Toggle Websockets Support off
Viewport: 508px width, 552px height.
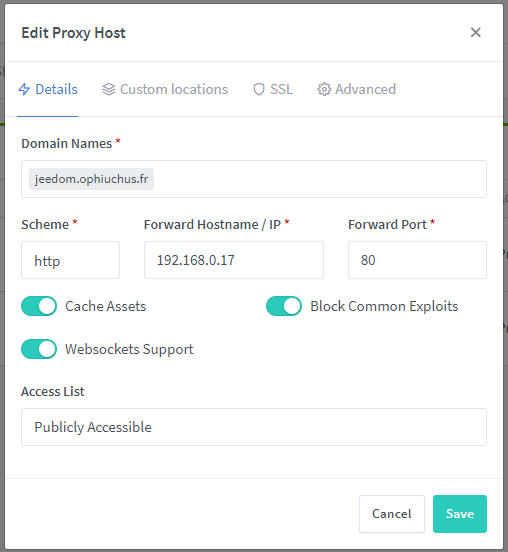point(39,349)
